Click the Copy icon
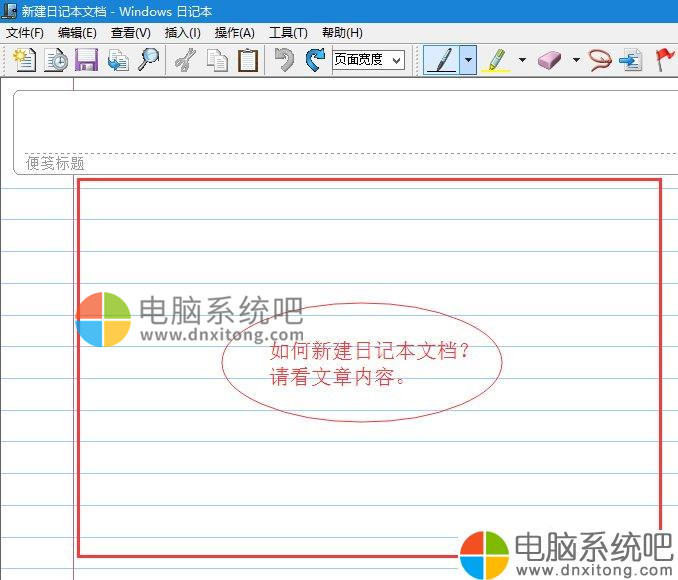This screenshot has width=678, height=580. [x=217, y=60]
